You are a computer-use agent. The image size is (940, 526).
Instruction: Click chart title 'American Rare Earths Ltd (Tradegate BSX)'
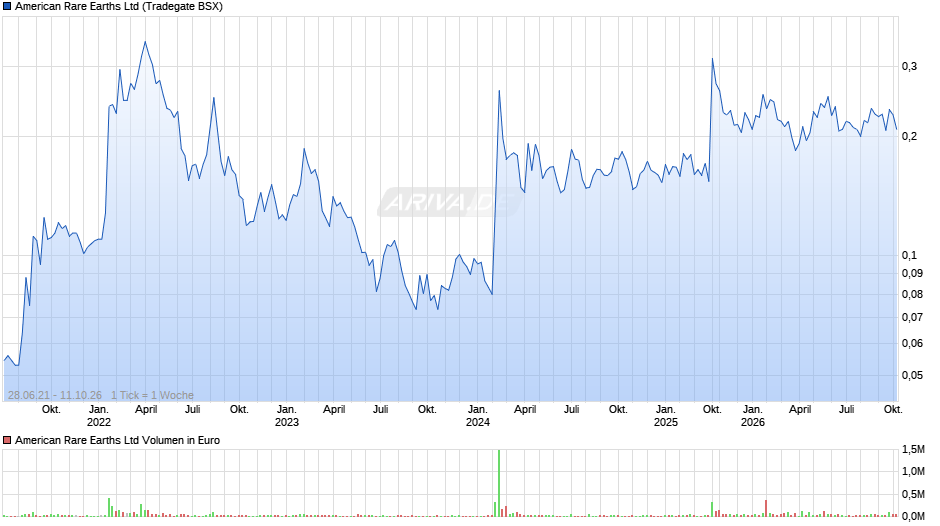tap(119, 7)
